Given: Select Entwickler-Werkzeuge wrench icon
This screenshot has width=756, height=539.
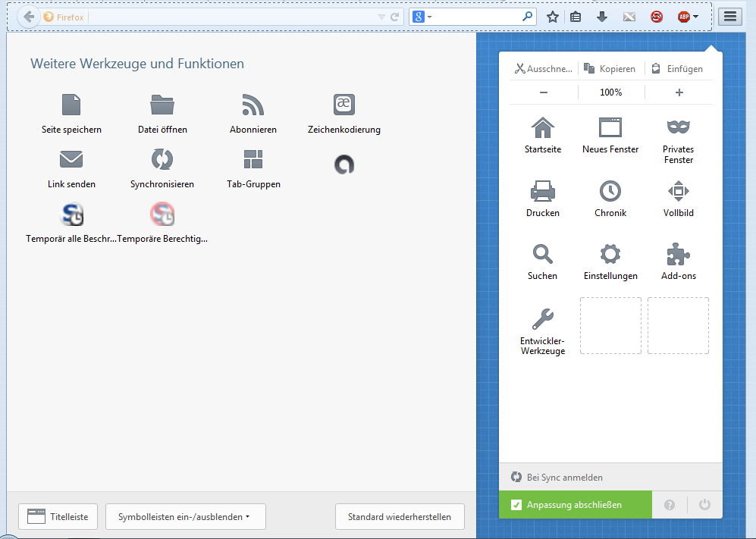Looking at the screenshot, I should (543, 318).
